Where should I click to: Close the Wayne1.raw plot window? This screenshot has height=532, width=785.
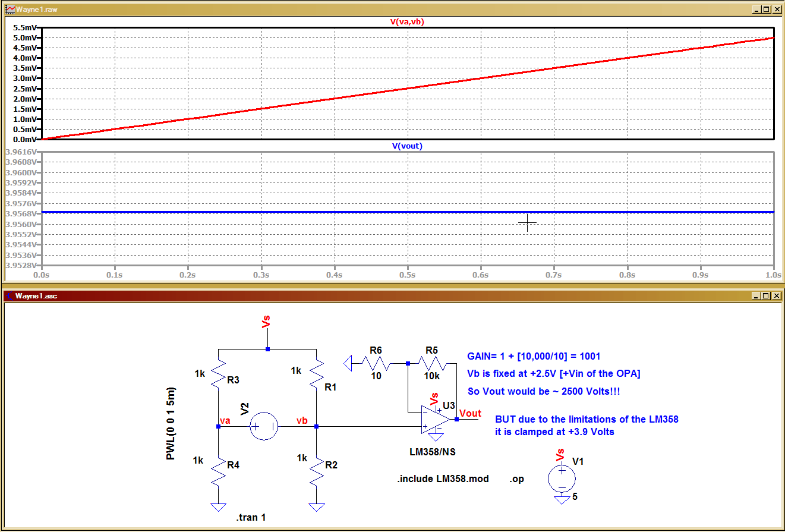(776, 10)
